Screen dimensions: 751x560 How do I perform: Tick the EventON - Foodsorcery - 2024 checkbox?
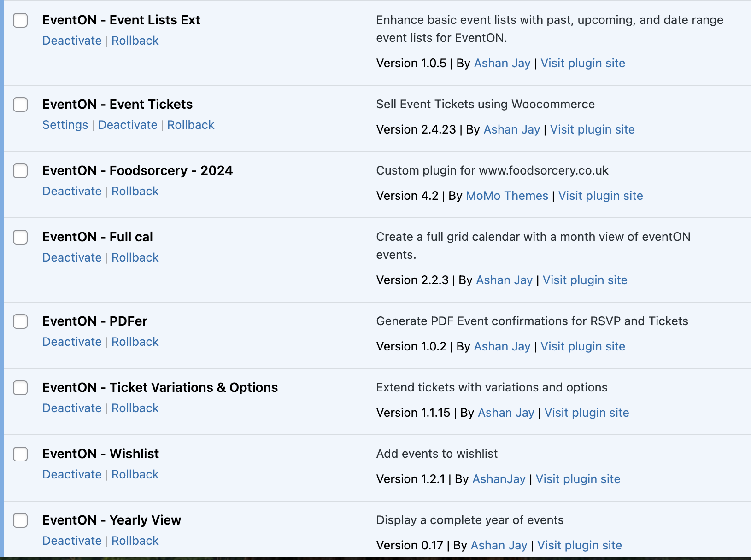coord(20,171)
